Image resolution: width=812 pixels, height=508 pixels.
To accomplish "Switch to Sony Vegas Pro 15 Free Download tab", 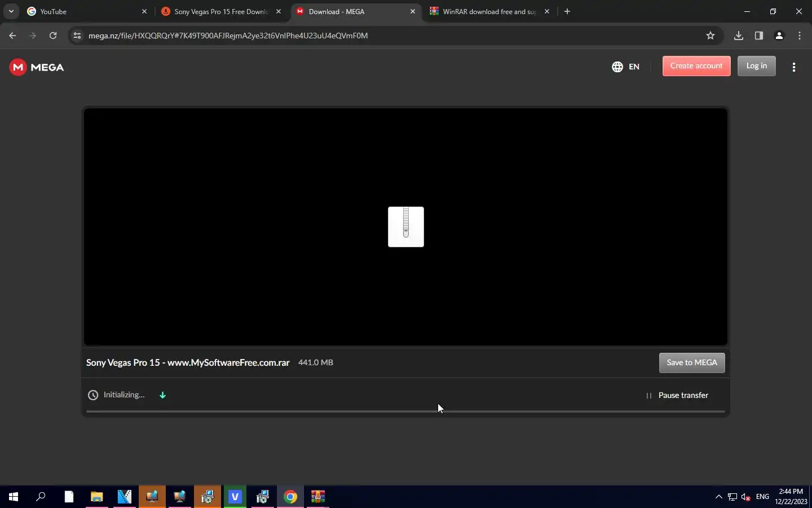I will point(221,11).
